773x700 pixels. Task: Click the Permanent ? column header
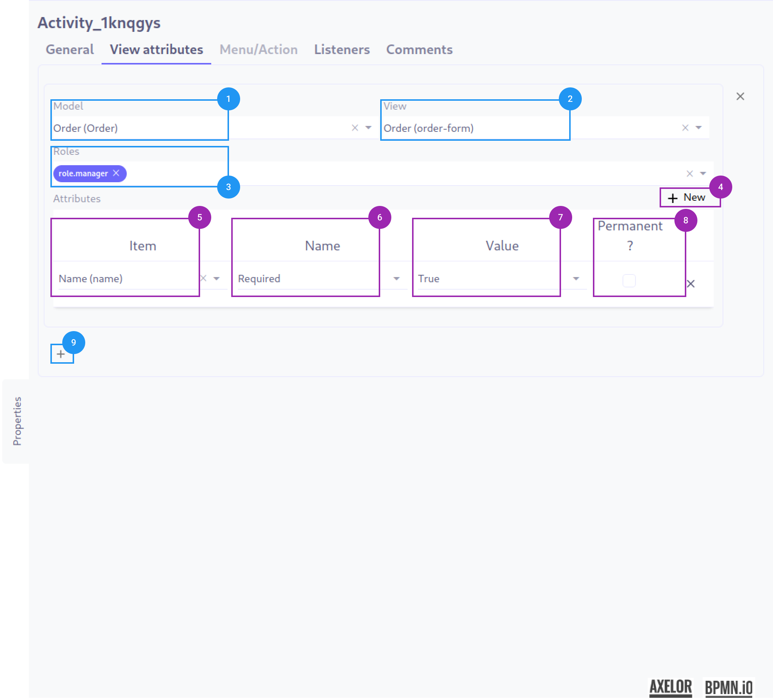pyautogui.click(x=630, y=236)
